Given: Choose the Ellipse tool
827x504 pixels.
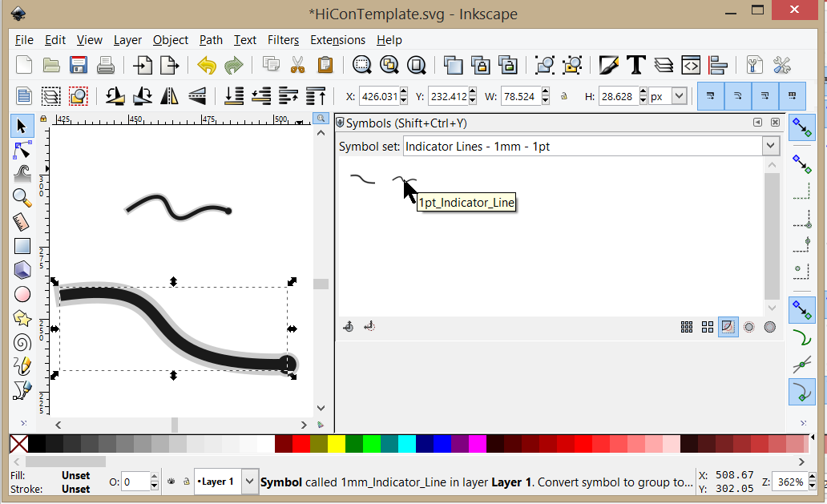Looking at the screenshot, I should (22, 294).
